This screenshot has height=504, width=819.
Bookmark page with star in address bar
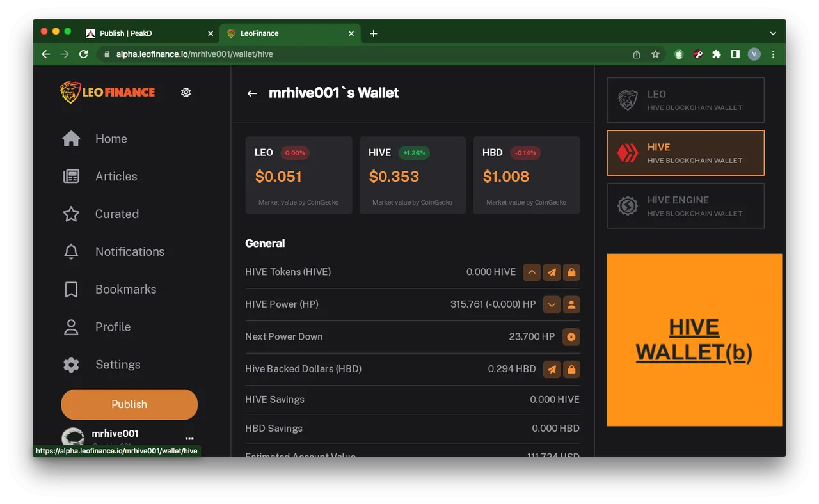click(655, 54)
